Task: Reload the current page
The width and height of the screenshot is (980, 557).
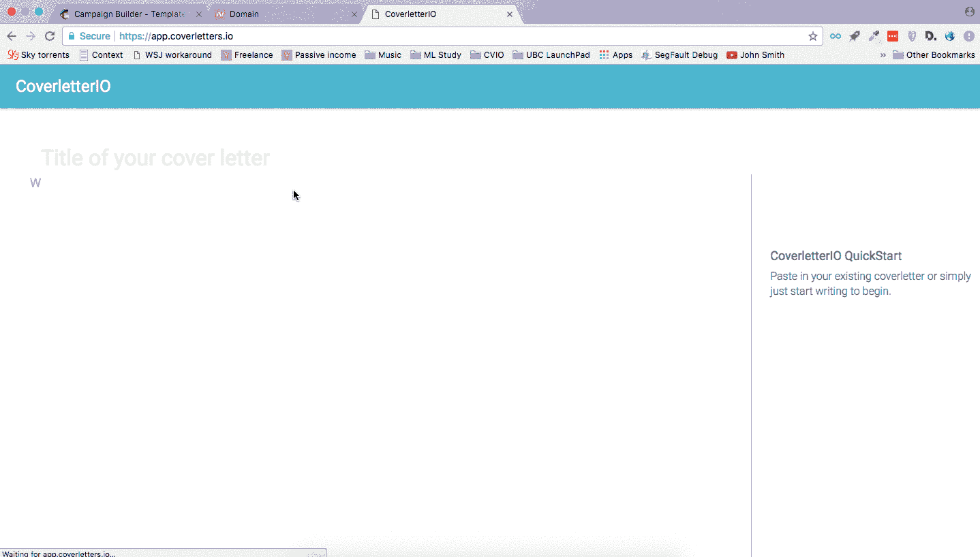Action: [50, 36]
